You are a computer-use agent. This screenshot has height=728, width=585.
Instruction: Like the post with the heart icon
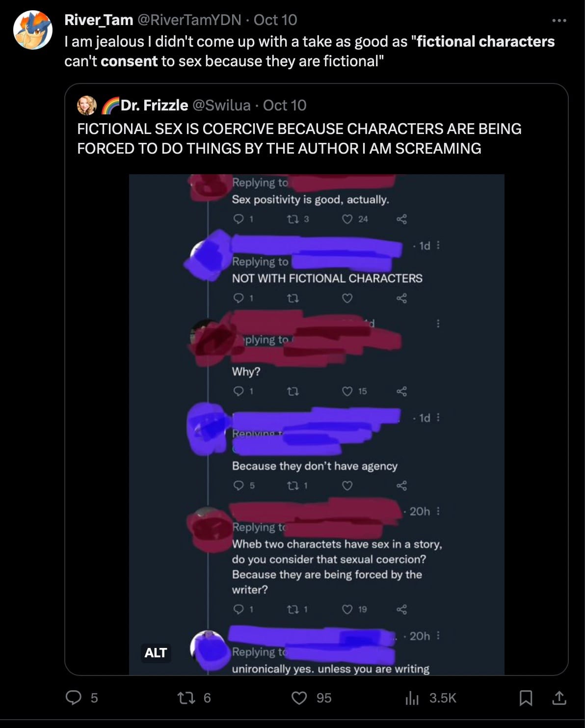tap(299, 698)
